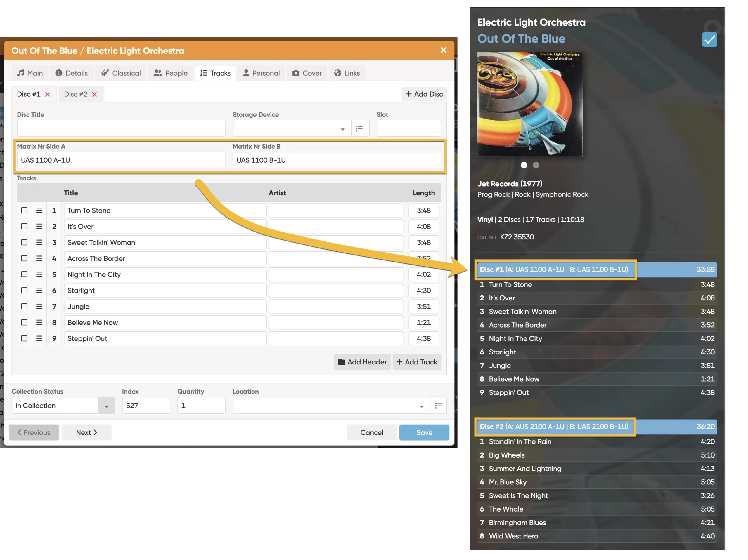Image resolution: width=748 pixels, height=560 pixels.
Task: Click the reorder handle for Jungle
Action: [x=39, y=306]
